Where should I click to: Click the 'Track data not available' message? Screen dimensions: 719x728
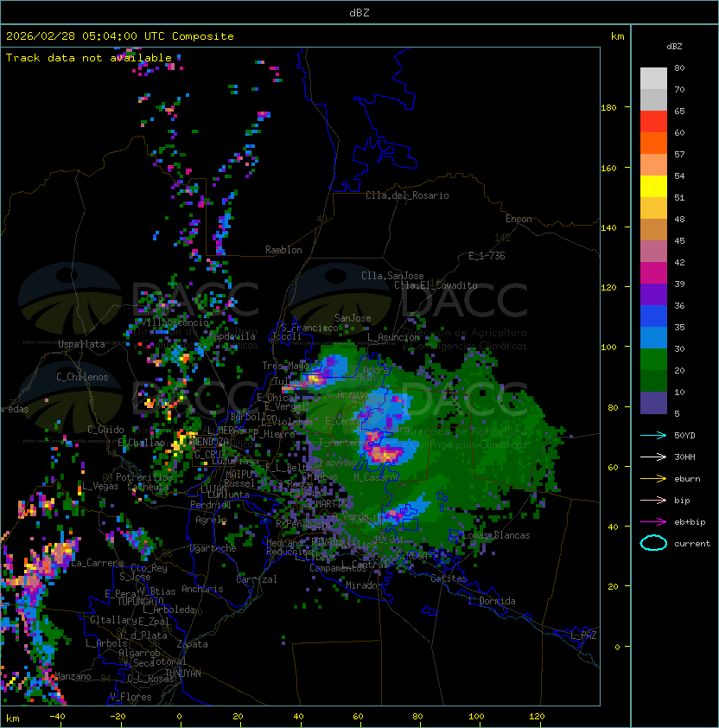coord(89,58)
